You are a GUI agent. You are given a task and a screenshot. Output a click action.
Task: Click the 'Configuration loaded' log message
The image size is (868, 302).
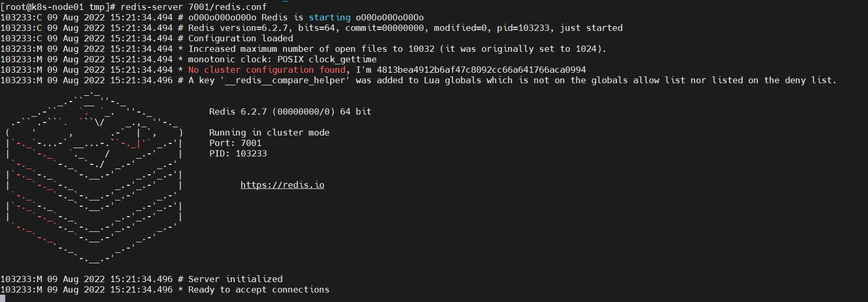(241, 38)
